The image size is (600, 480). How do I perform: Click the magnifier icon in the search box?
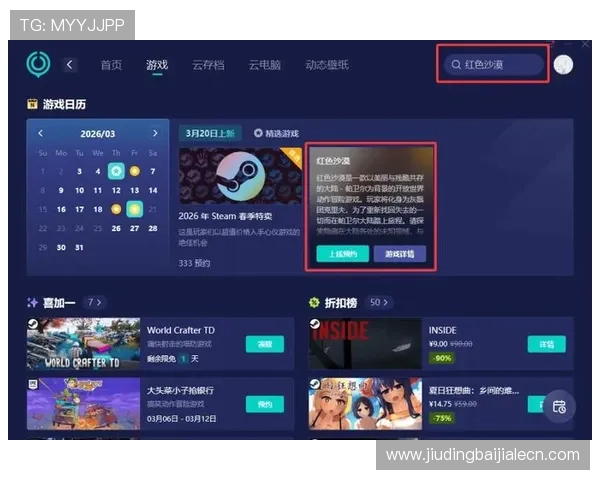point(454,65)
